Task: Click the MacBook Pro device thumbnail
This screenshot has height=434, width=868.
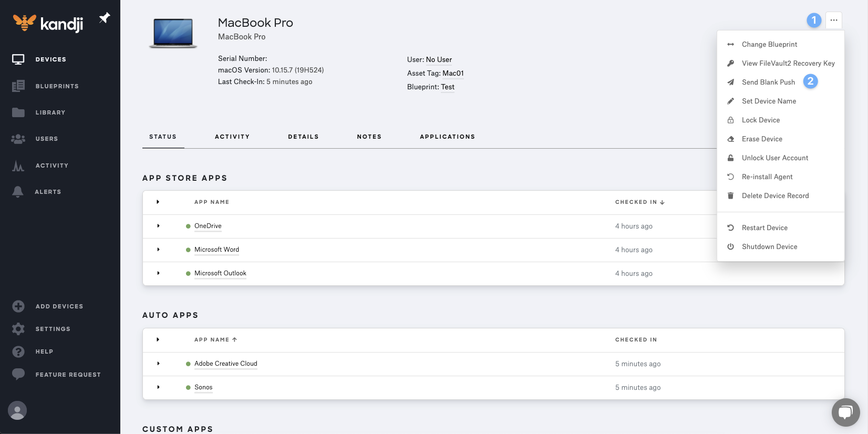Action: 173,33
